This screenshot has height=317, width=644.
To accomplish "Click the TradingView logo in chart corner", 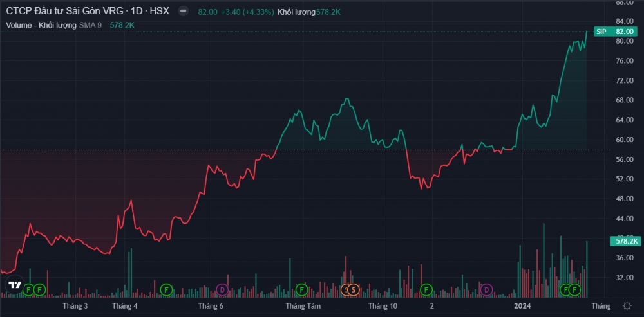I will (15, 285).
